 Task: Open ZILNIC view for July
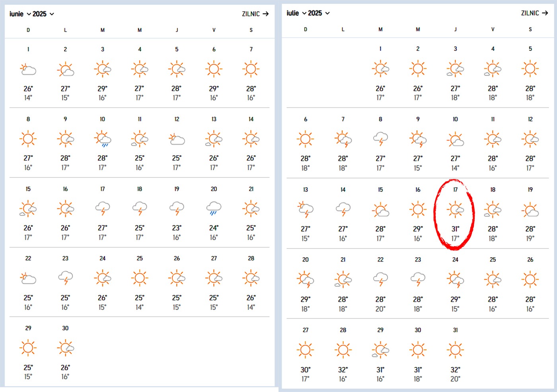tap(533, 13)
